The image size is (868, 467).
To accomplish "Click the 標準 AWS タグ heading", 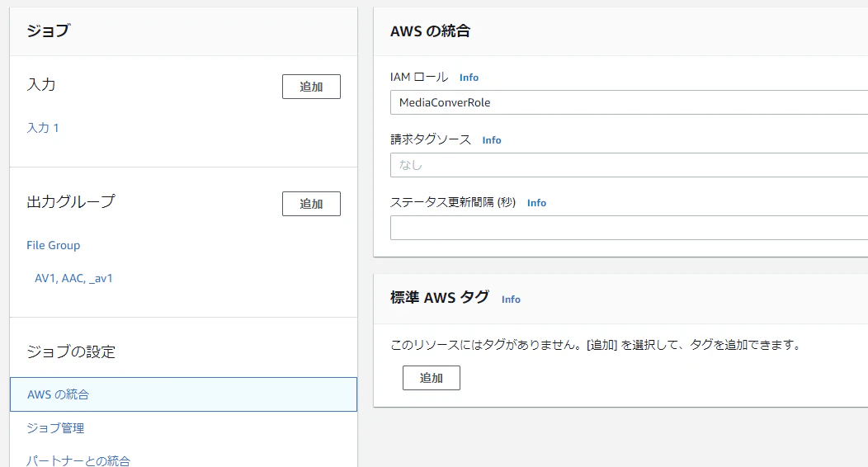I will [440, 298].
